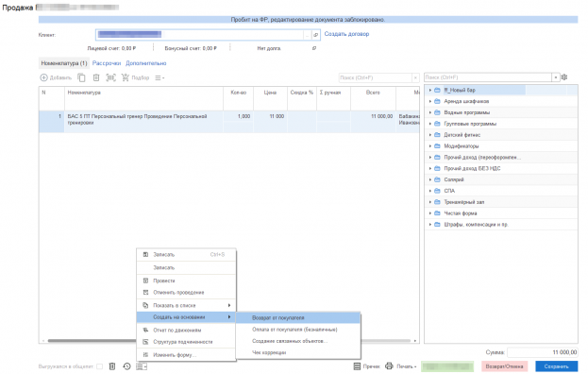Choose Структура подчиненности menu item

[186, 342]
